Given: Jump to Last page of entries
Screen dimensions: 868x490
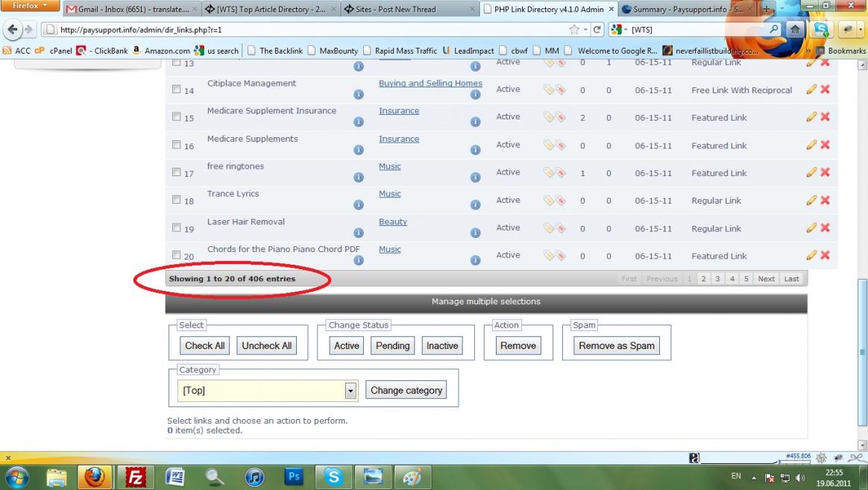Looking at the screenshot, I should [x=792, y=278].
